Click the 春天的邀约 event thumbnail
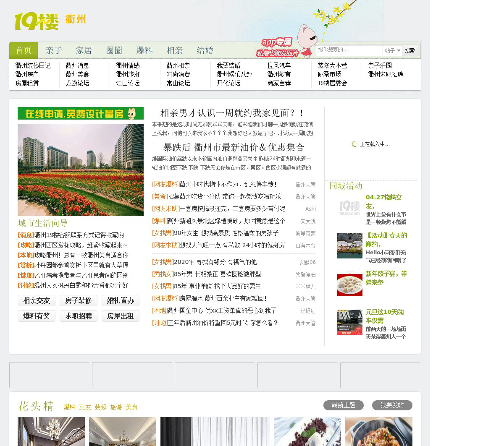Image resolution: width=504 pixels, height=446 pixels. coord(349,246)
